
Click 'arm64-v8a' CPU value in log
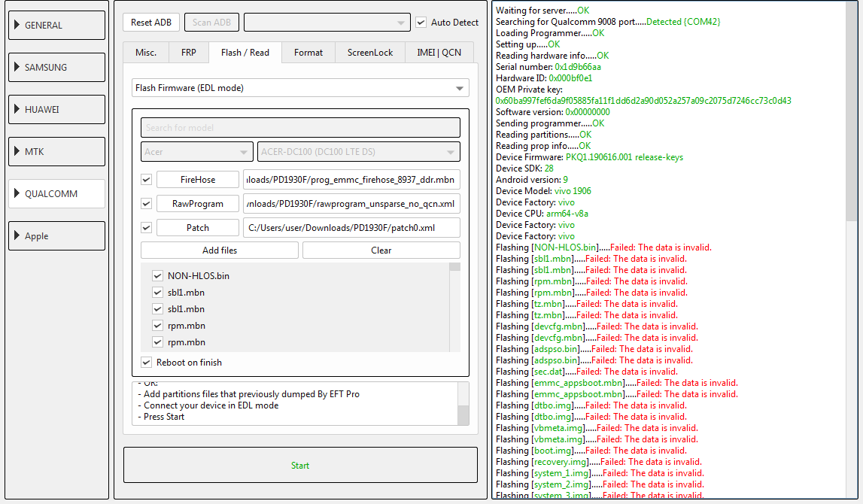tap(567, 214)
